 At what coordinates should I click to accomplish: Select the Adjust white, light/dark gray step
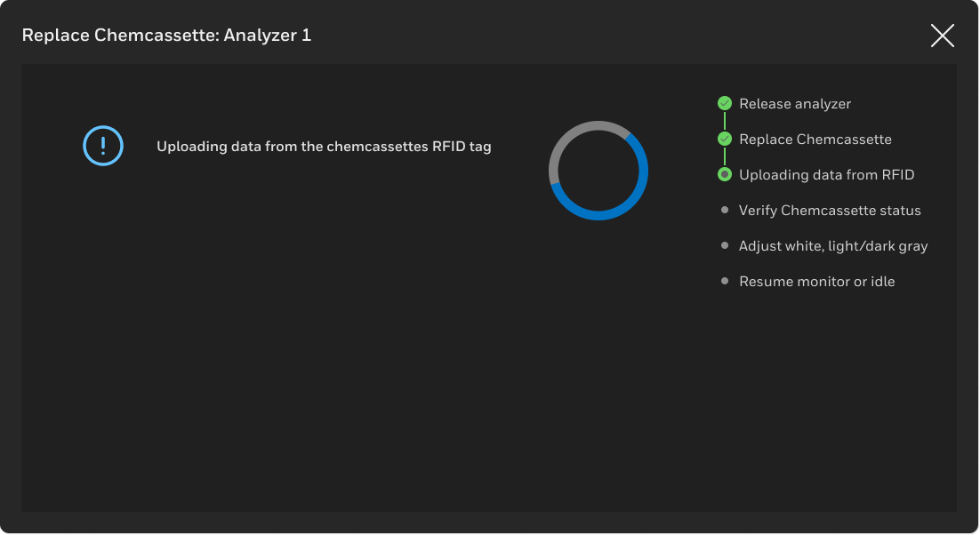tap(833, 246)
